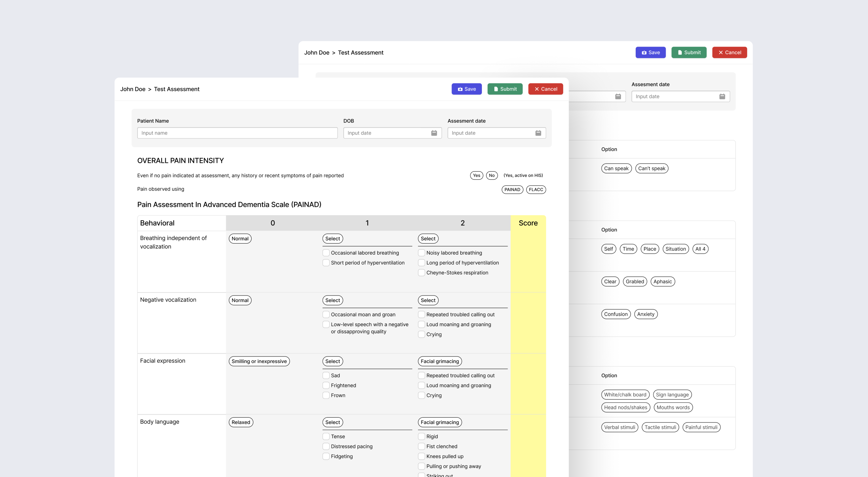This screenshot has width=868, height=477.
Task: Click Save button in the back window
Action: pyautogui.click(x=651, y=52)
